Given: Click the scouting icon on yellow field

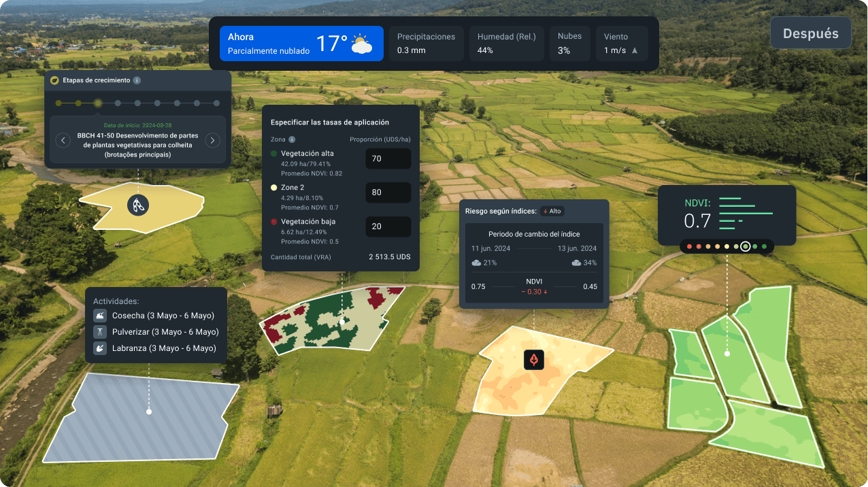Looking at the screenshot, I should 138,204.
